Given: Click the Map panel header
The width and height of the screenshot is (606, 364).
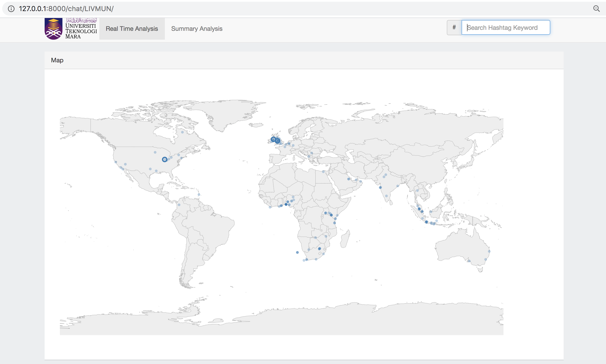Looking at the screenshot, I should pos(57,60).
